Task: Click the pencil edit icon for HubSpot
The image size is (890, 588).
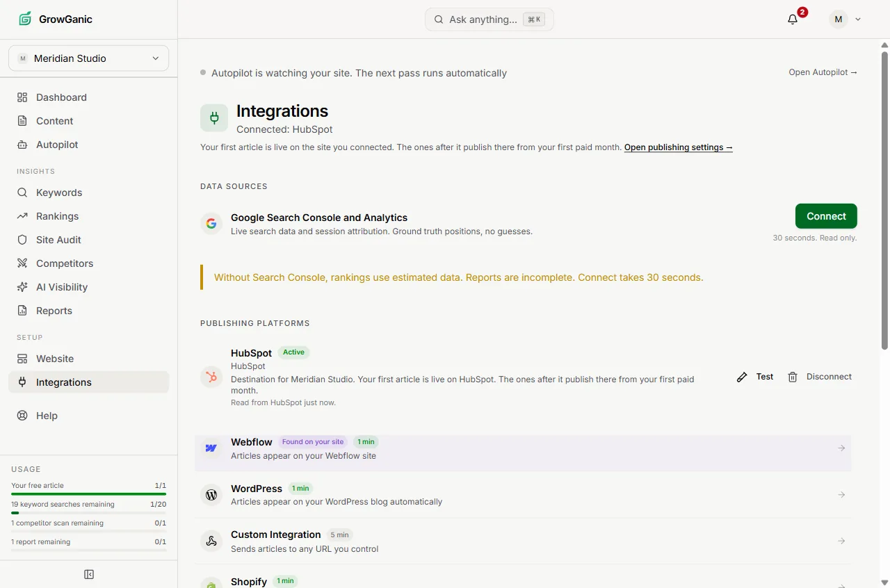Action: (x=742, y=377)
